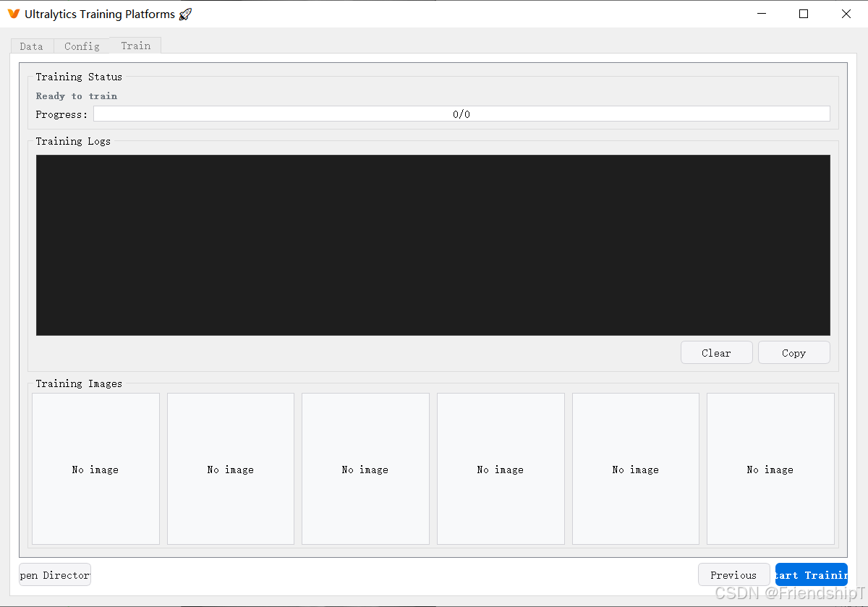The width and height of the screenshot is (868, 607).
Task: Select the first No image placeholder
Action: 95,469
